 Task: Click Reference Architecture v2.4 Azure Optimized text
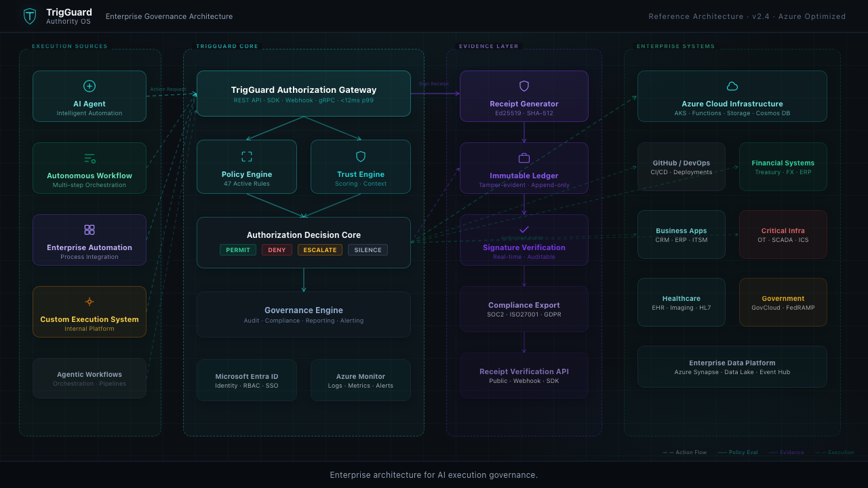tap(747, 16)
